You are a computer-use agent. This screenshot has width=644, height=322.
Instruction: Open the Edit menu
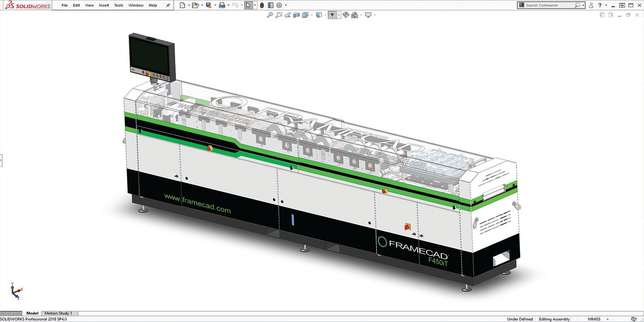pyautogui.click(x=76, y=5)
